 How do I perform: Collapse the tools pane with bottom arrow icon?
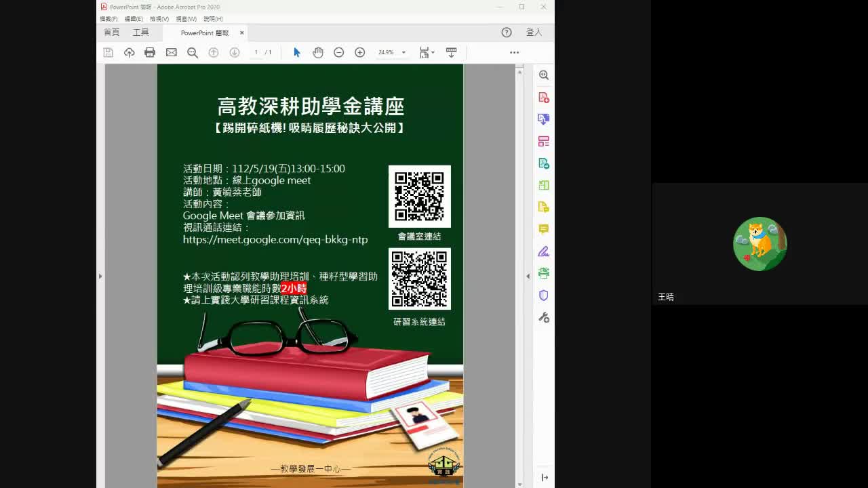[545, 477]
